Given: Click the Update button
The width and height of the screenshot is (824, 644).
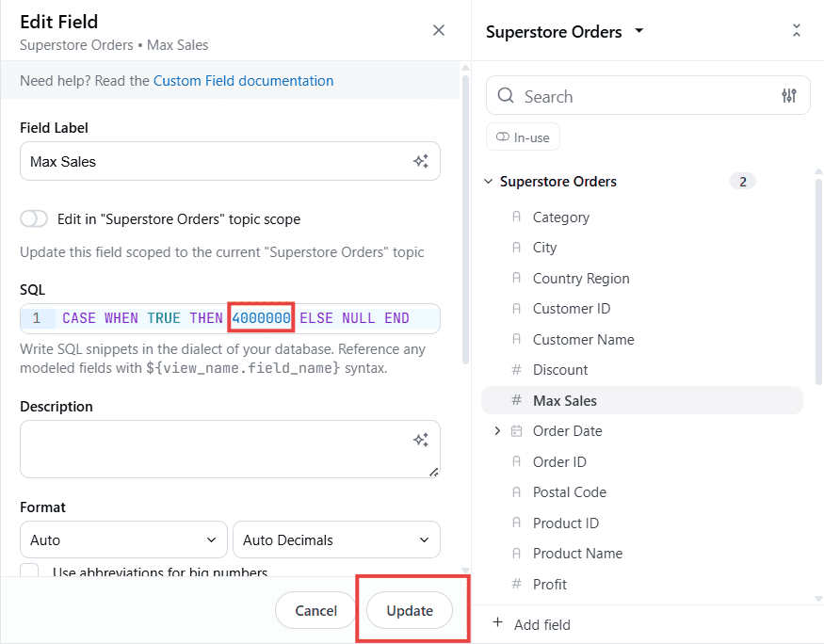Looking at the screenshot, I should pyautogui.click(x=410, y=610).
